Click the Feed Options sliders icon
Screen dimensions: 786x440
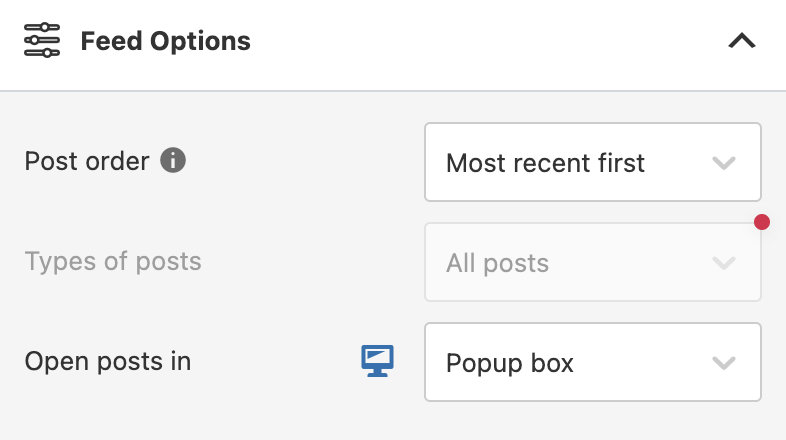[42, 42]
